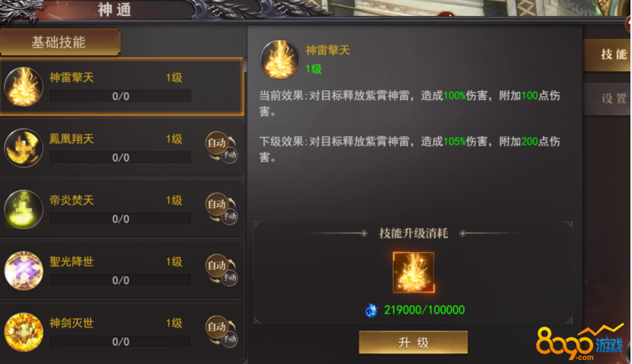Screen dimensions: 632x364
Task: Open the 聖光降世 purple orb icon
Action: (24, 270)
